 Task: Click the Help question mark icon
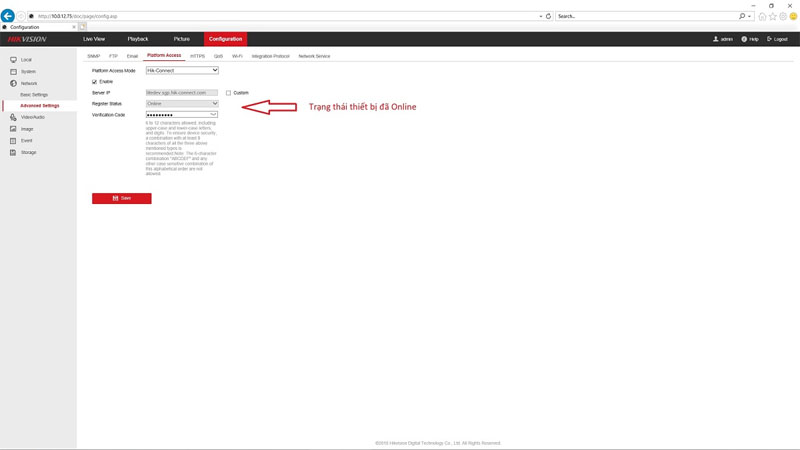pyautogui.click(x=744, y=39)
